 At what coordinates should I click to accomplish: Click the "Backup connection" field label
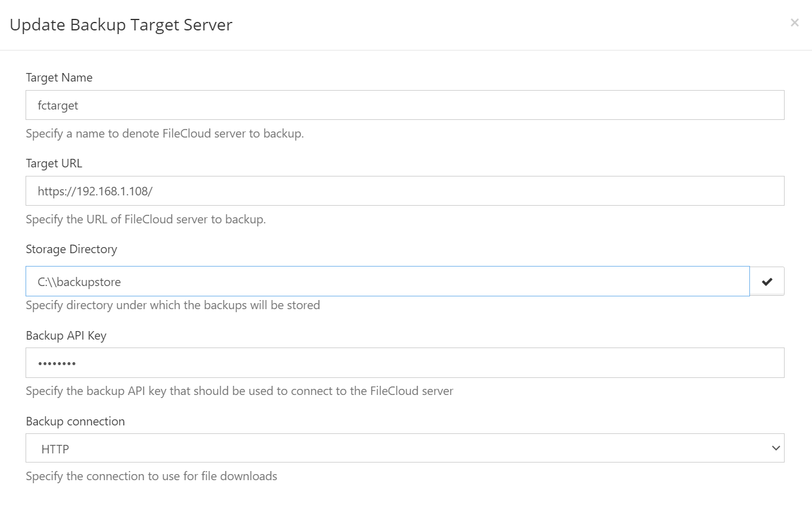click(x=75, y=421)
